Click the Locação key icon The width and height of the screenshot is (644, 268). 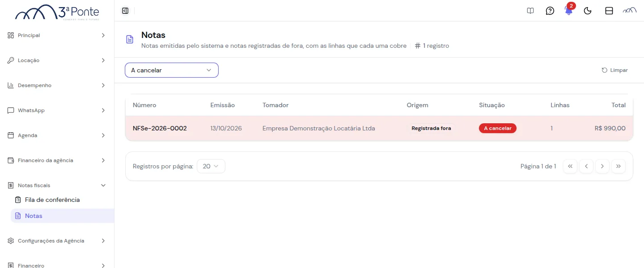tap(11, 60)
